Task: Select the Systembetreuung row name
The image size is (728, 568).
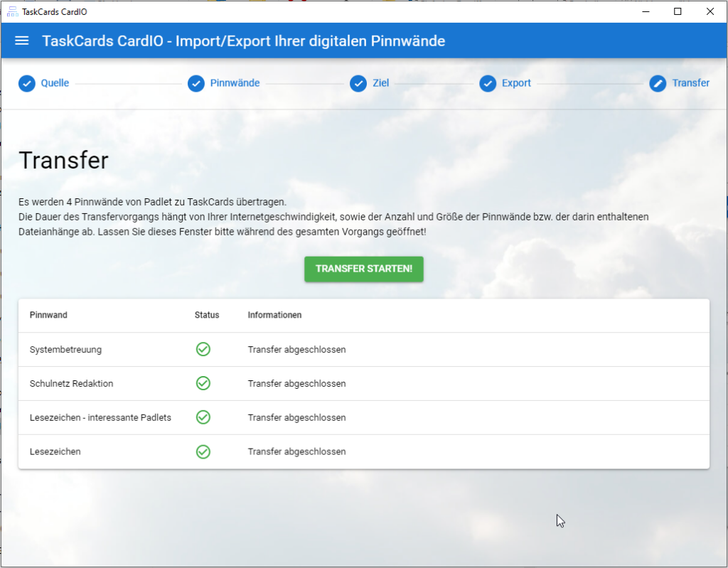Action: pyautogui.click(x=65, y=349)
